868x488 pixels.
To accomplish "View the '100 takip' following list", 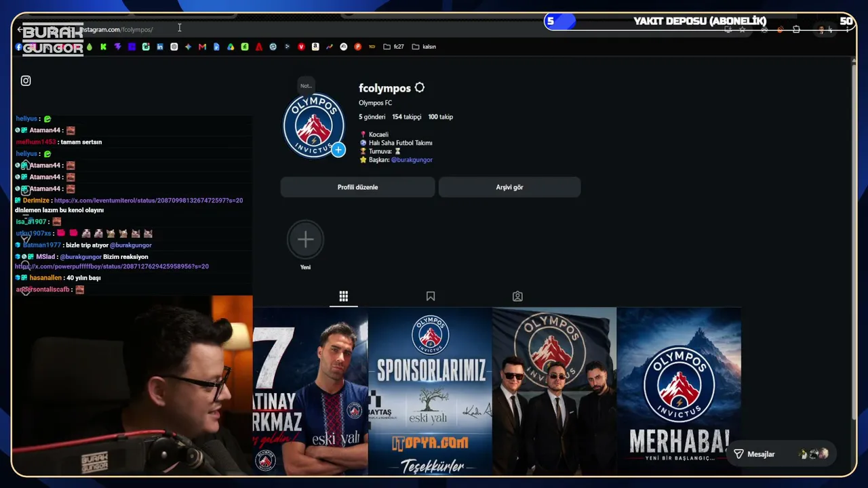I will coord(441,117).
